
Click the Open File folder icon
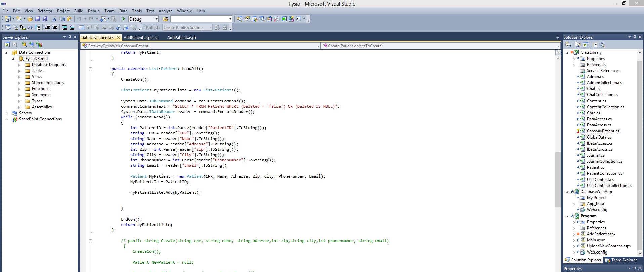(x=30, y=19)
